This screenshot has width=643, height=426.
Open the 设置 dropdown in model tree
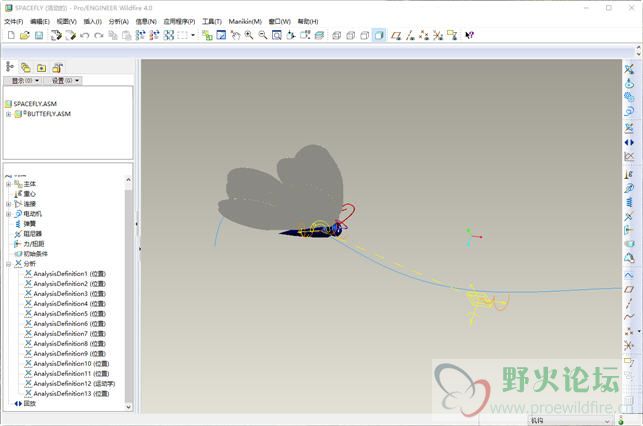click(65, 80)
